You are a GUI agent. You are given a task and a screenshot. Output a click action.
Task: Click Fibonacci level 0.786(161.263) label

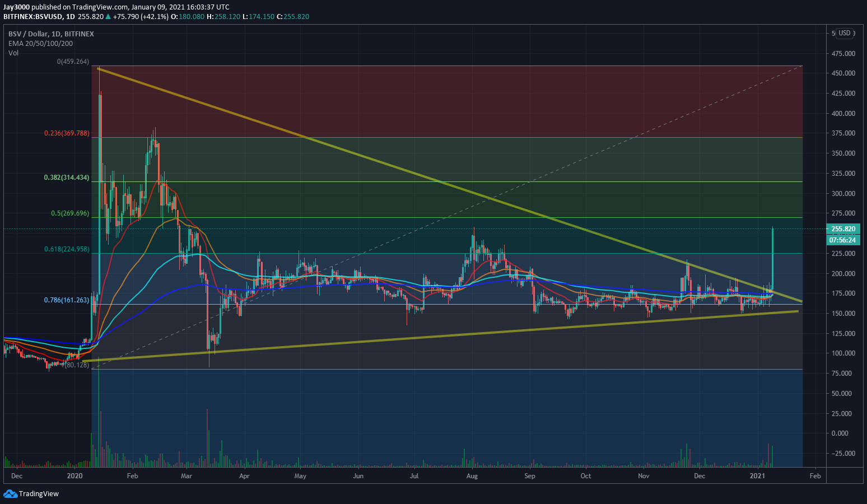pyautogui.click(x=67, y=300)
